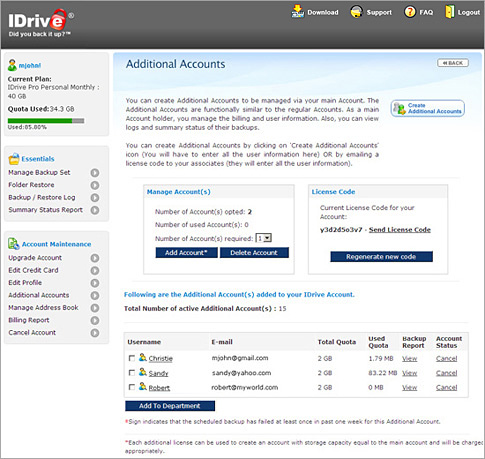Click arrow icon beside Cancel Account
This screenshot has height=459, width=485.
[95, 333]
